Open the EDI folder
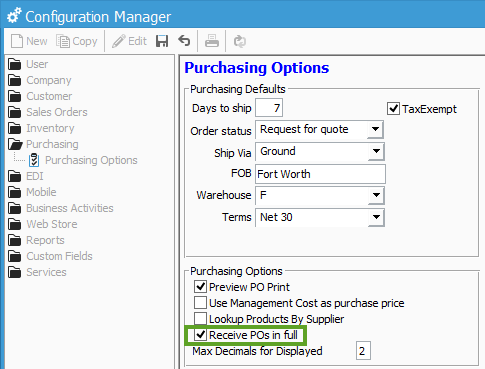Image resolution: width=485 pixels, height=369 pixels. coord(26,176)
